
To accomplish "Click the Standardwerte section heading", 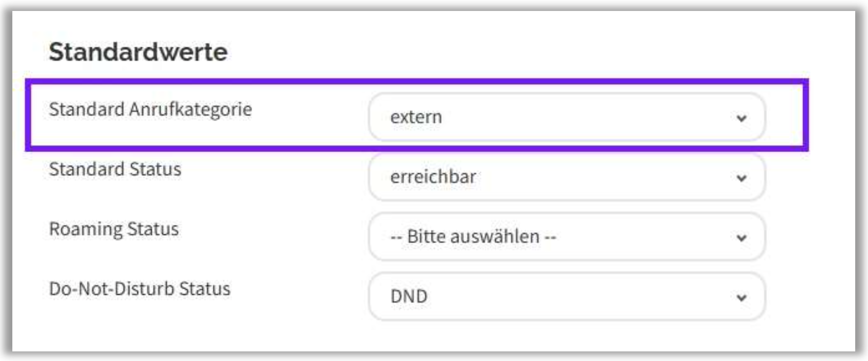I will point(138,52).
